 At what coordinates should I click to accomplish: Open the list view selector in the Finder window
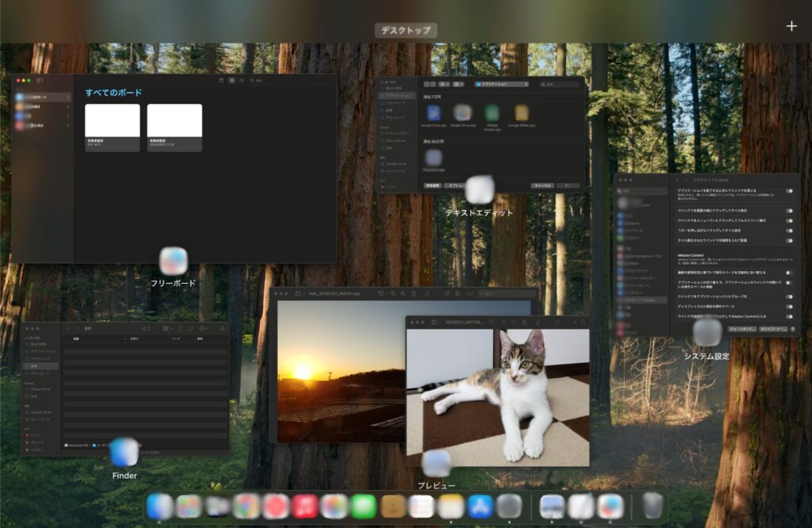click(146, 328)
